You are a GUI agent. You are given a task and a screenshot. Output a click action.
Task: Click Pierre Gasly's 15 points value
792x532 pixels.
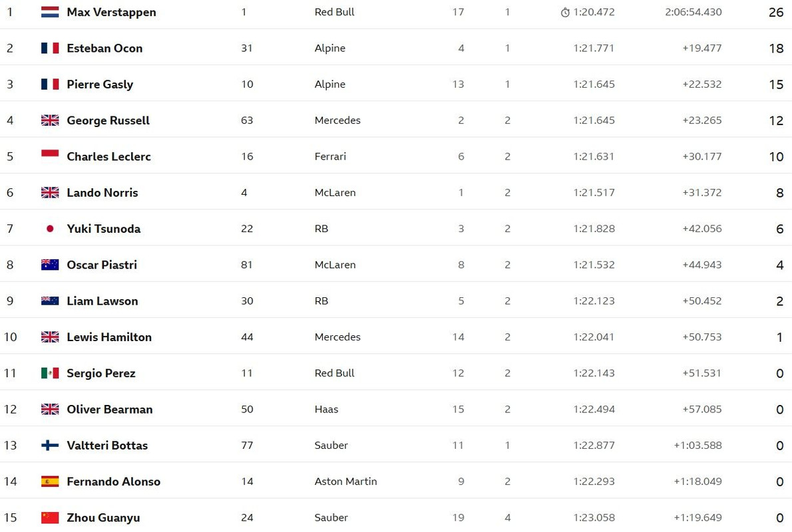click(x=776, y=84)
